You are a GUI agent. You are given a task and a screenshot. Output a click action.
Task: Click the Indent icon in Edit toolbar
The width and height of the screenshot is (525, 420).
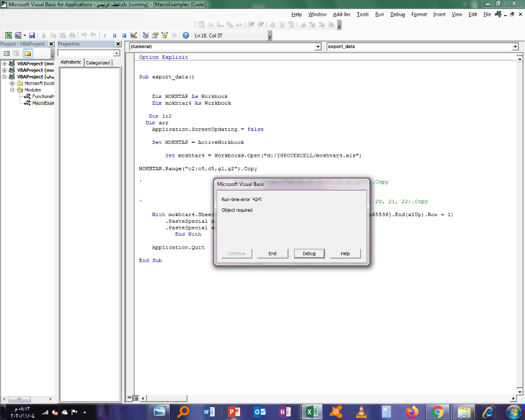[251, 25]
